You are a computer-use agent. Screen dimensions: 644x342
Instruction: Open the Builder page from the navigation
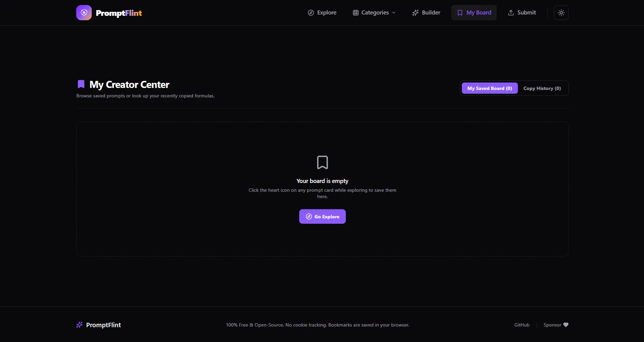tap(426, 12)
